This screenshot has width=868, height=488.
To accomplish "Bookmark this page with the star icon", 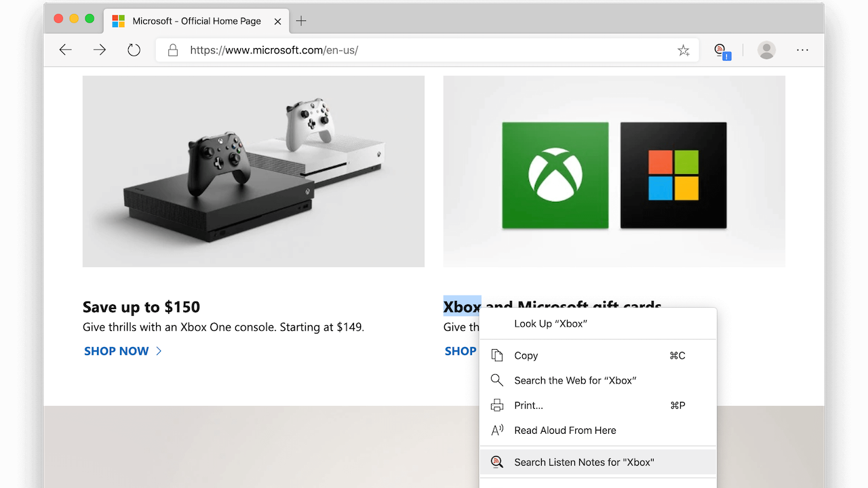I will [x=684, y=50].
